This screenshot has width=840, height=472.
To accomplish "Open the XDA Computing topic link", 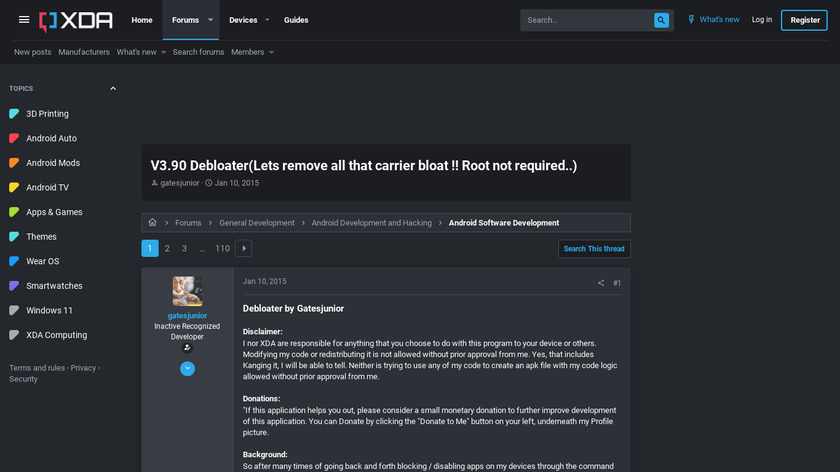I will pyautogui.click(x=57, y=335).
